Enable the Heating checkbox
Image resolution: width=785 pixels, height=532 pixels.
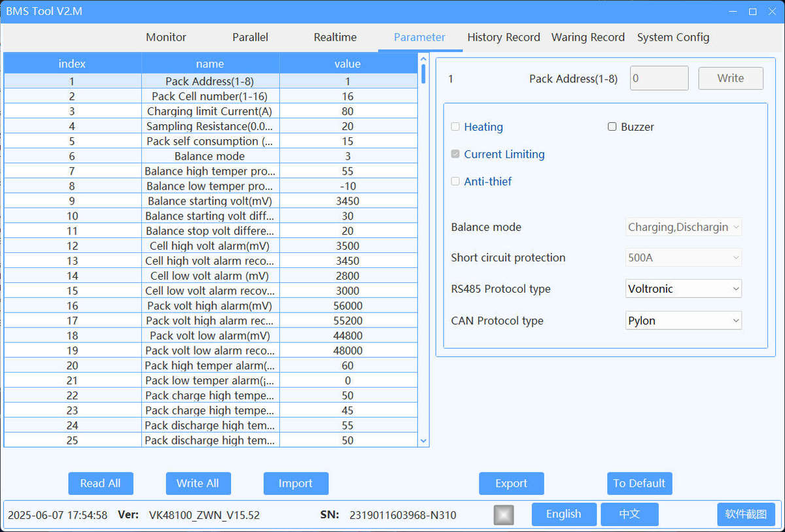(x=456, y=127)
